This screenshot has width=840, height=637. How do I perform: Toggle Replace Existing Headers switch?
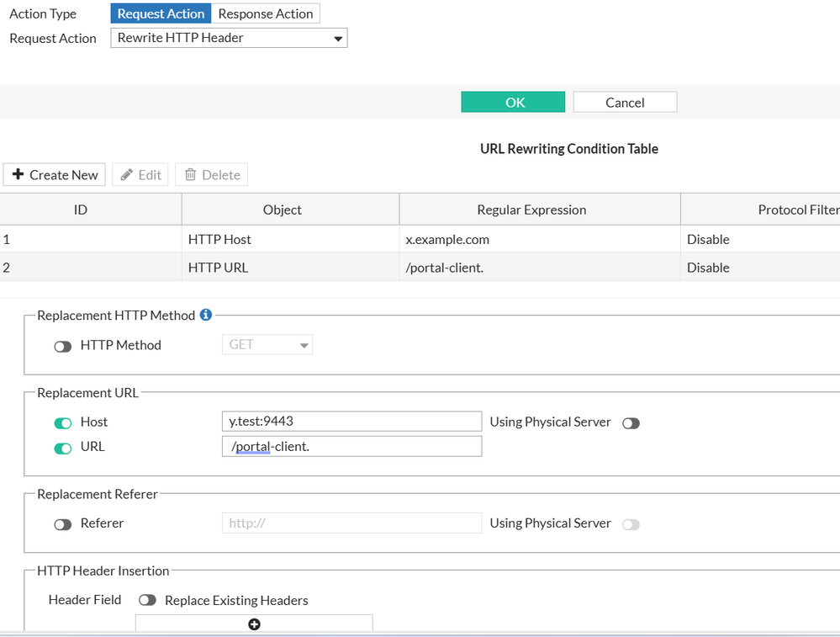point(147,601)
